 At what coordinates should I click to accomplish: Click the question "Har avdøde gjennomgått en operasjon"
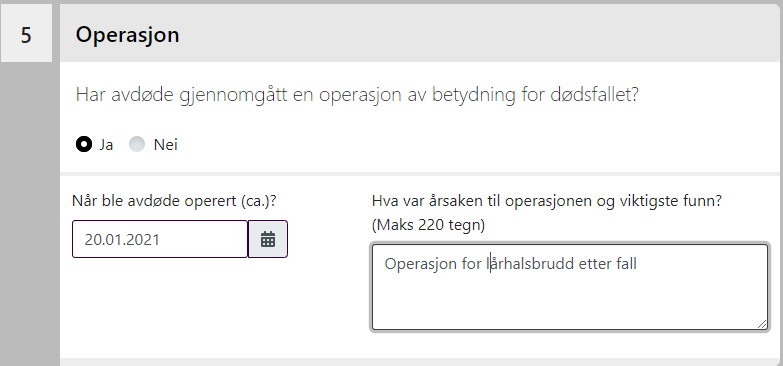357,94
